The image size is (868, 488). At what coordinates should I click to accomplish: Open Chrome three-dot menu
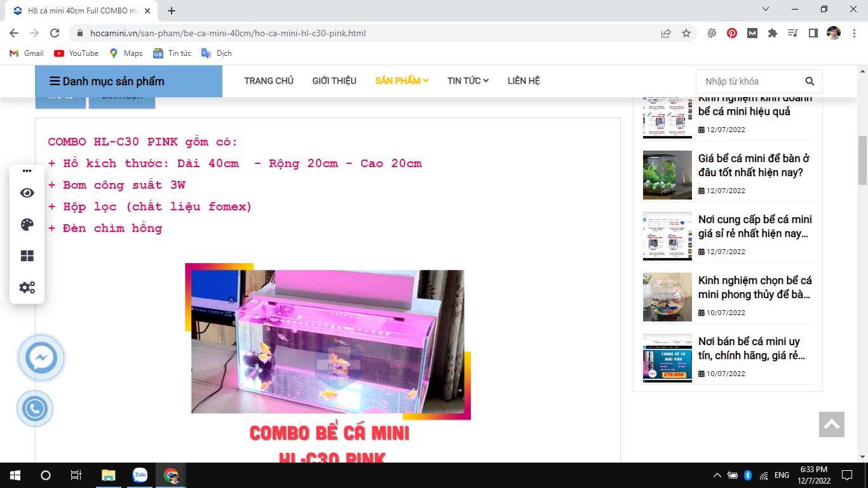click(854, 33)
